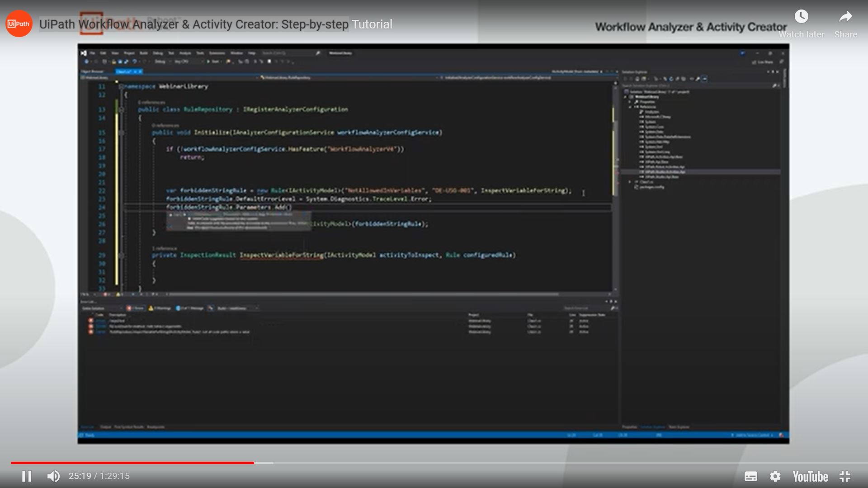Open the Build menu in Visual Studio
Image resolution: width=868 pixels, height=488 pixels.
tap(144, 53)
